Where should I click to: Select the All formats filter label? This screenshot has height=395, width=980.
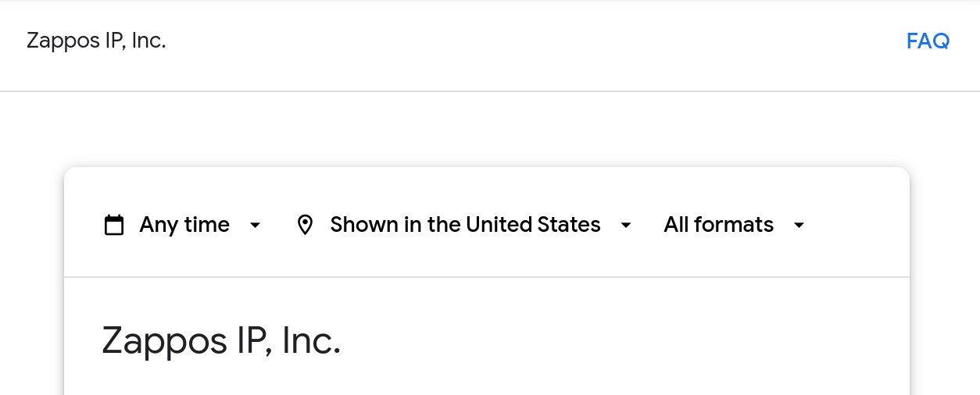tap(718, 225)
